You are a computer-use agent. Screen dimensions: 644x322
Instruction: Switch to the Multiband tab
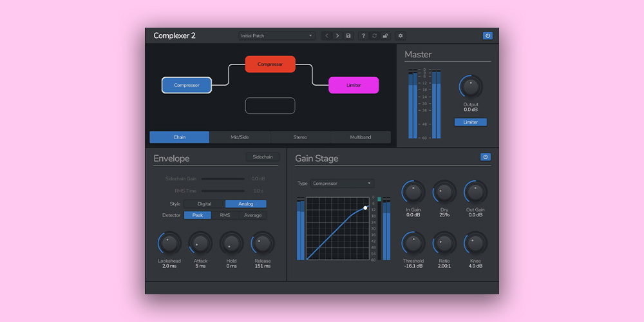point(360,137)
